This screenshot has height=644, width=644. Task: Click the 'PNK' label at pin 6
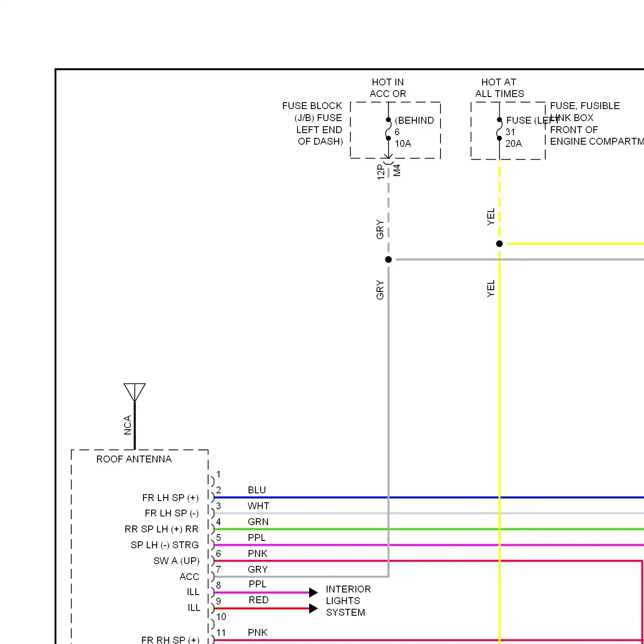click(258, 553)
